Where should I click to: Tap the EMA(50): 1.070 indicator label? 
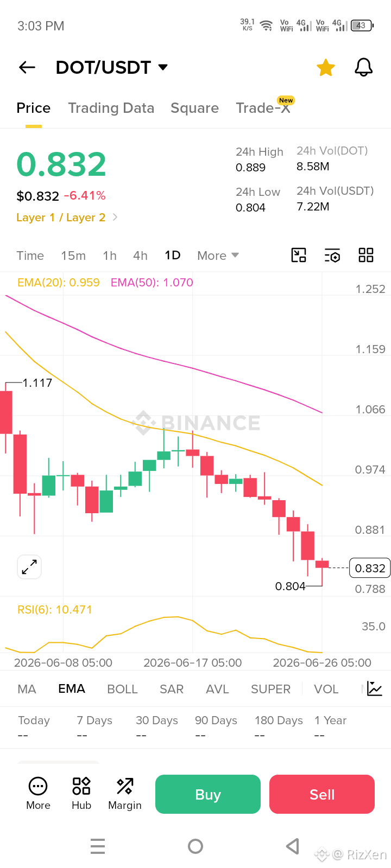coord(152,283)
